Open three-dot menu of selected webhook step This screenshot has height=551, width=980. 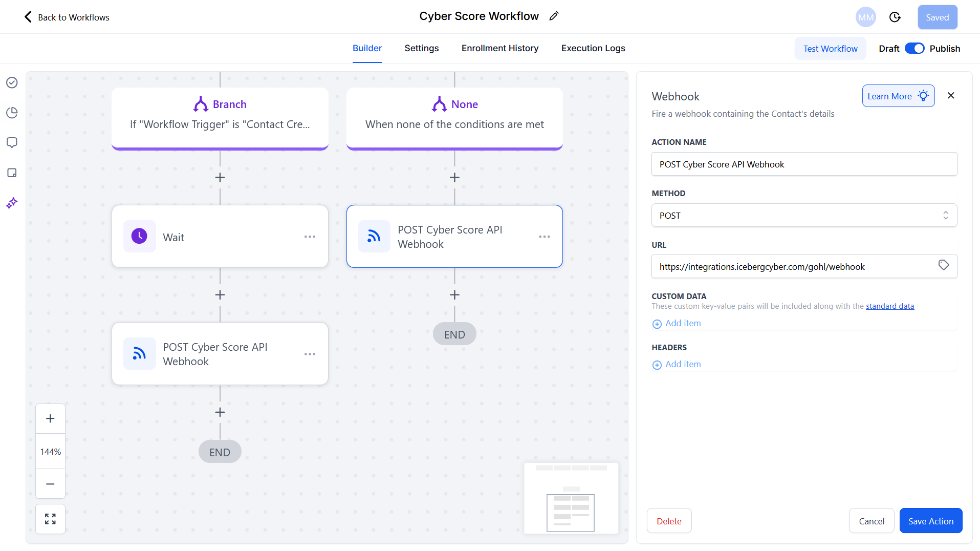click(x=544, y=237)
